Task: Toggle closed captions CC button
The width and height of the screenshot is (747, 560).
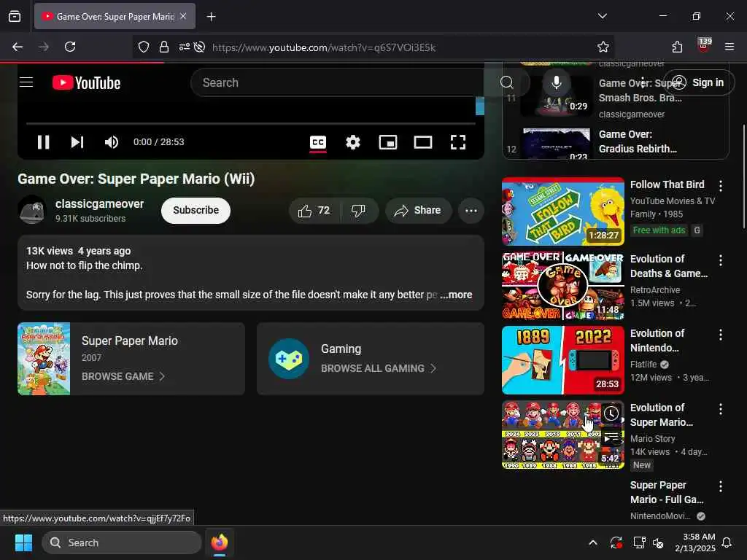Action: 318,142
